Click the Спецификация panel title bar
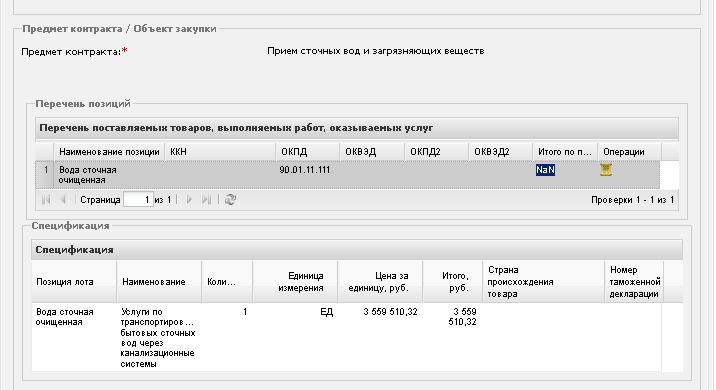 click(357, 250)
